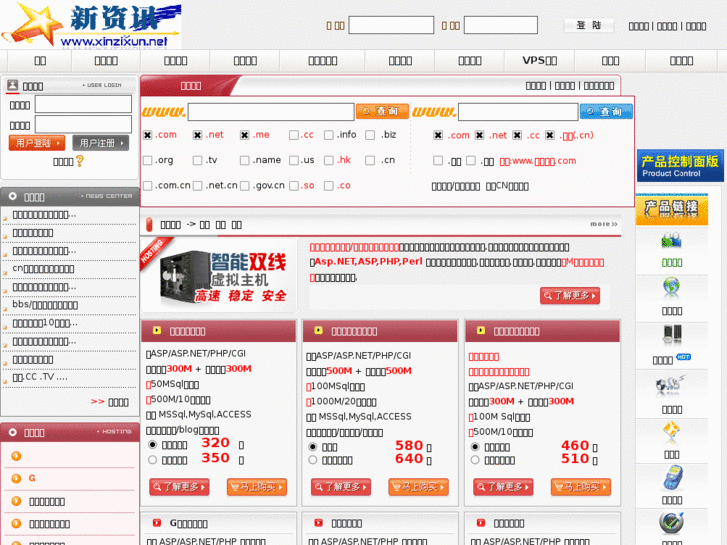
Task: Open the globe icon in product links
Action: click(x=671, y=287)
